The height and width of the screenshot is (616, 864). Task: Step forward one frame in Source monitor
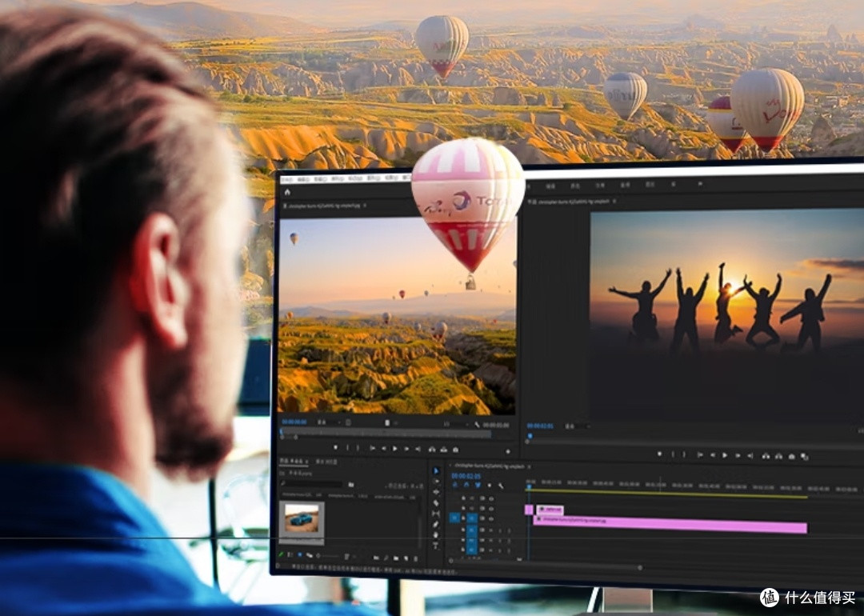click(406, 449)
